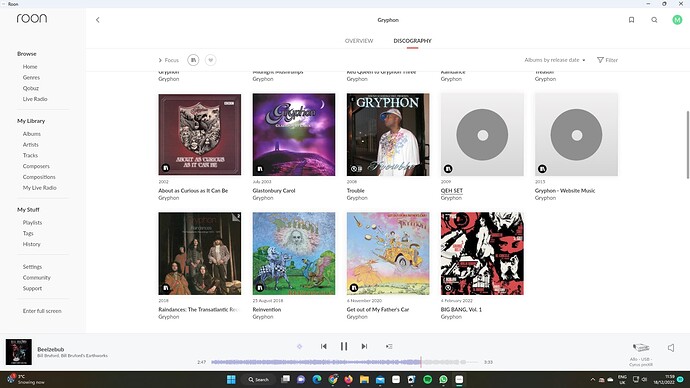Click Enter full screen
690x388 pixels.
tap(42, 311)
